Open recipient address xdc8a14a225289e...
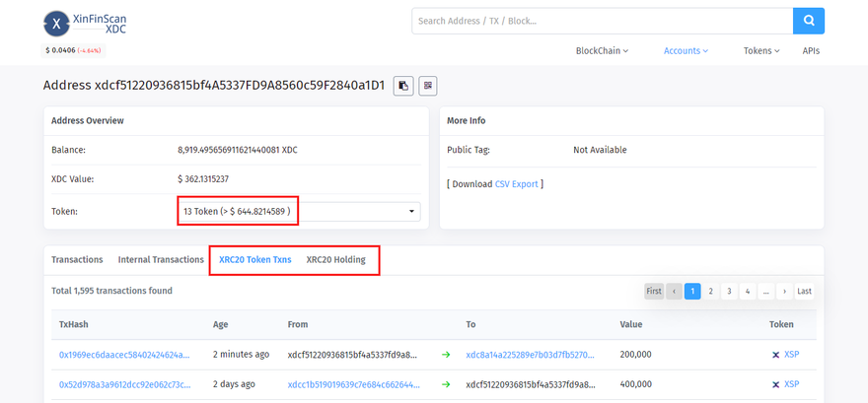The width and height of the screenshot is (868, 403). pyautogui.click(x=530, y=355)
